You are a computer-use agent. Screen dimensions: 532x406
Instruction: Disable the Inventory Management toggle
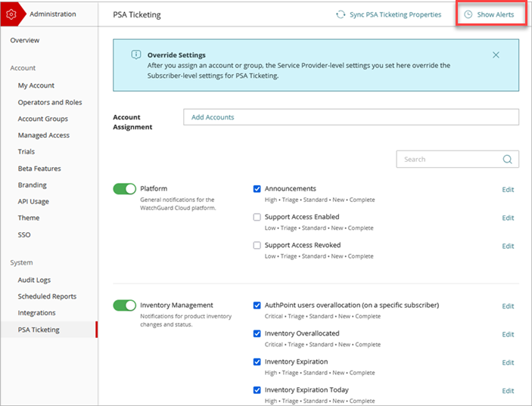click(x=124, y=305)
